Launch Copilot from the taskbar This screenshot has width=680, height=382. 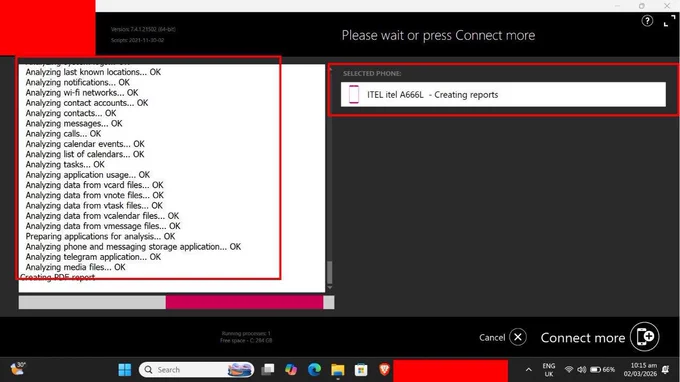(x=291, y=369)
